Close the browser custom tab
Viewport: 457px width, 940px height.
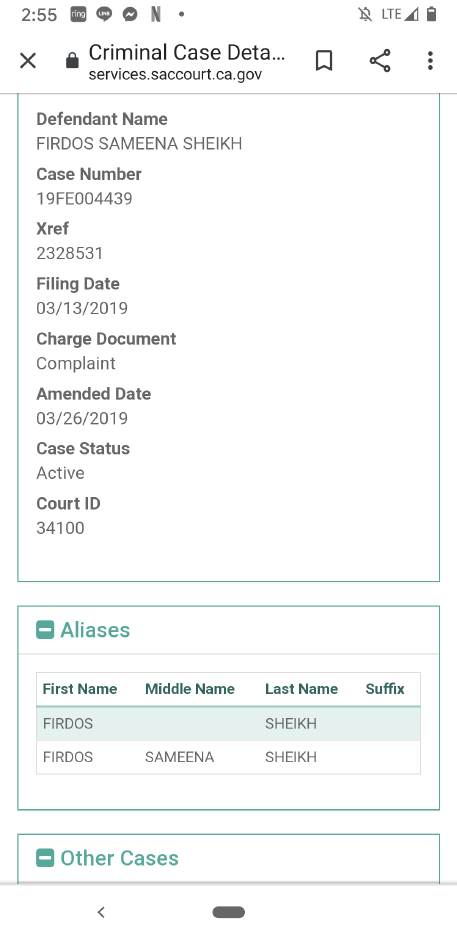[x=28, y=61]
